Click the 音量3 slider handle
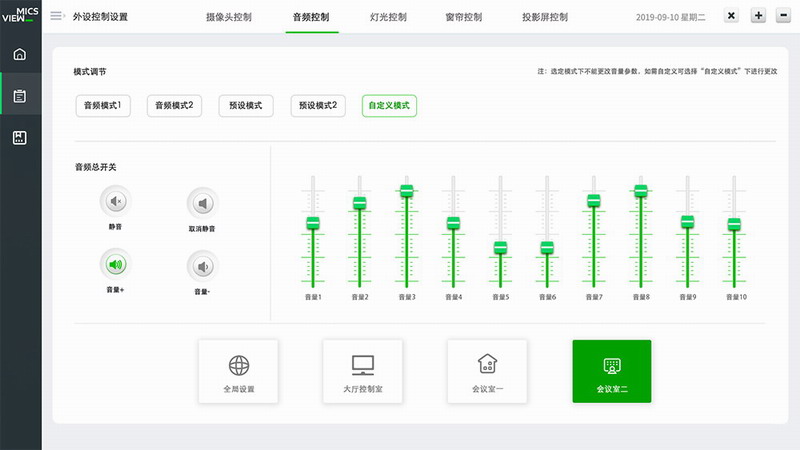This screenshot has width=800, height=450. tap(407, 190)
